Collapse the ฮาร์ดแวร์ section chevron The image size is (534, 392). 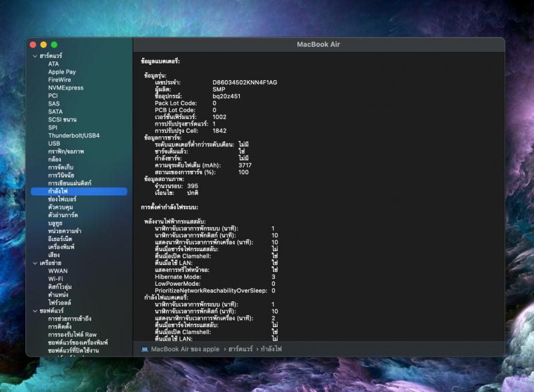click(35, 56)
